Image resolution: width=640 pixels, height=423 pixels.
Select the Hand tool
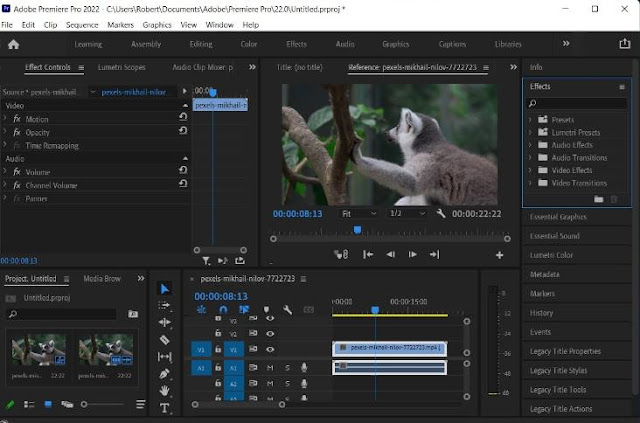pyautogui.click(x=164, y=391)
